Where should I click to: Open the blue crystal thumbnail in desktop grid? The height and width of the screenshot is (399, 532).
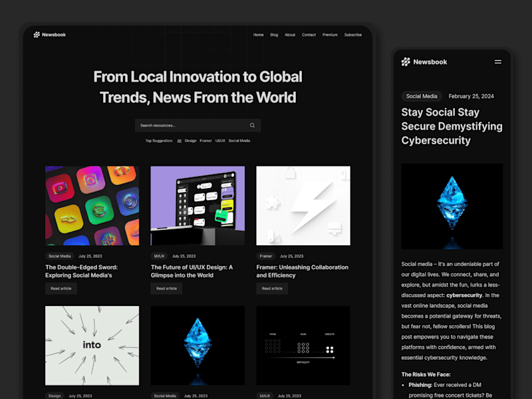click(198, 345)
